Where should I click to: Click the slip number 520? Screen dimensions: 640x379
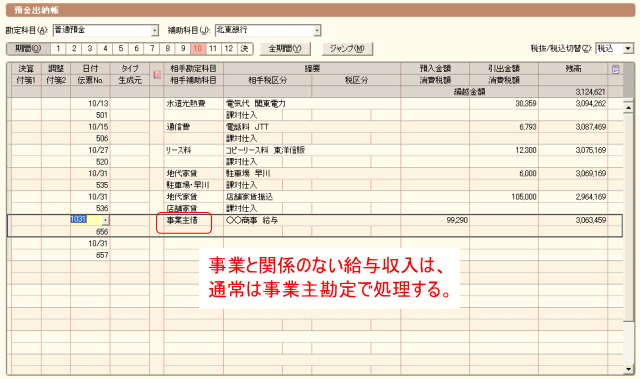click(x=102, y=162)
